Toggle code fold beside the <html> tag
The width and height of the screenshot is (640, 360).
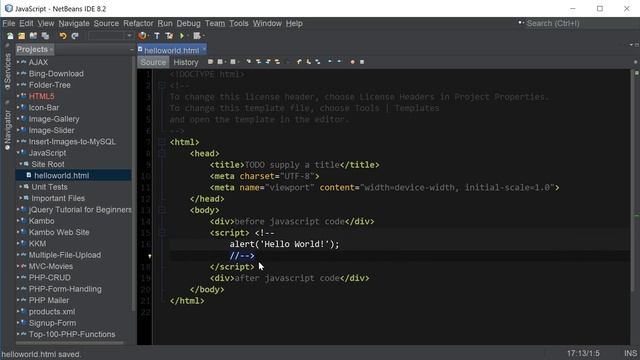click(162, 142)
